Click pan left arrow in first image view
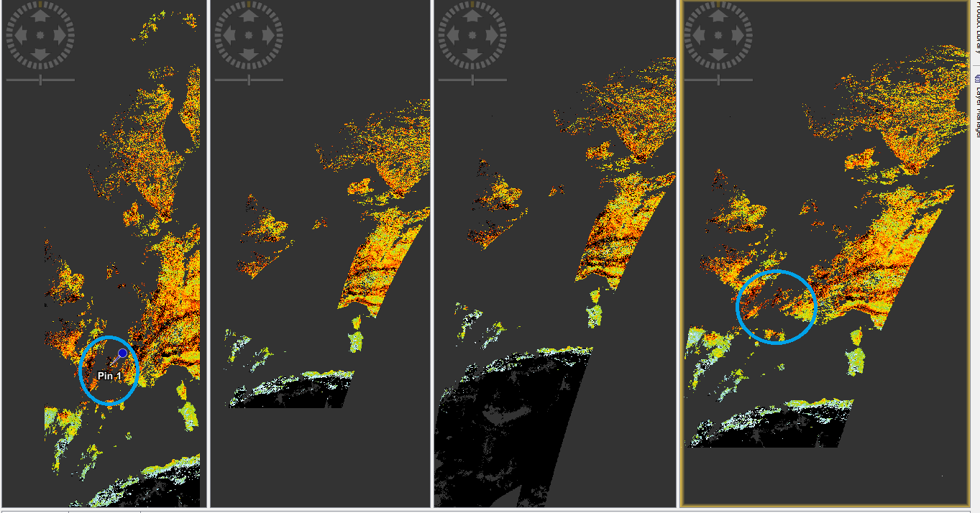This screenshot has height=513, width=980. click(19, 34)
